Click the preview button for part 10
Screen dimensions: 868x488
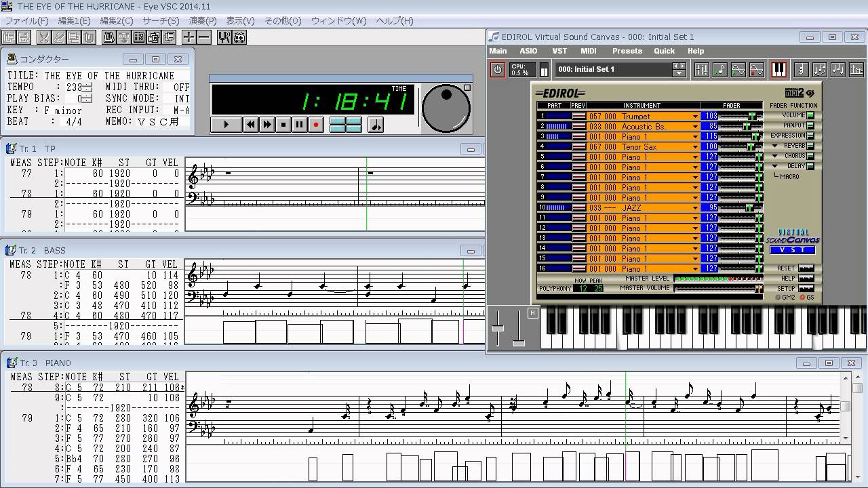click(578, 207)
